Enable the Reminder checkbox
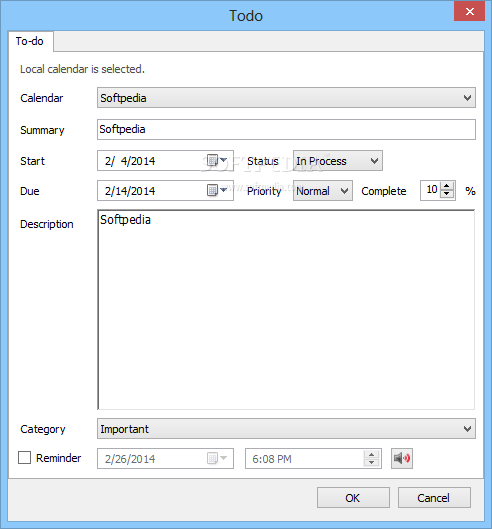The width and height of the screenshot is (492, 529). point(24,458)
